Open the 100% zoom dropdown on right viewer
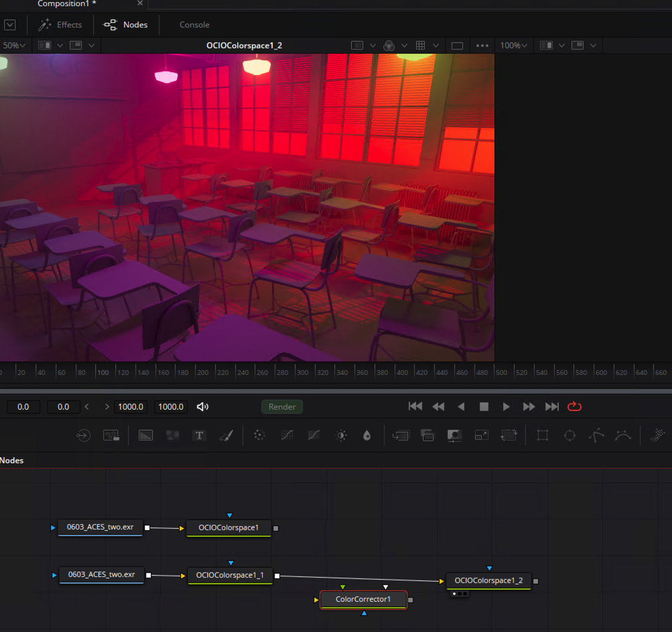 (513, 45)
